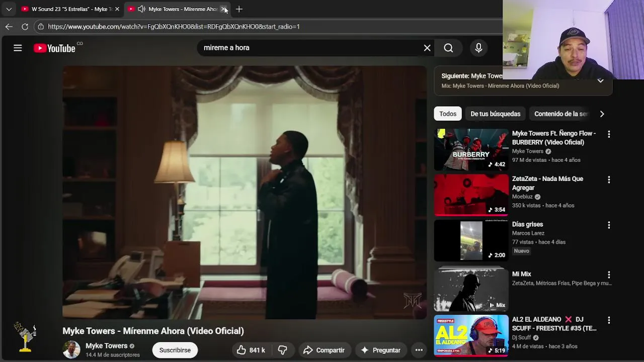This screenshot has width=644, height=362.
Task: Play Días grises thumbnail
Action: 471,240
